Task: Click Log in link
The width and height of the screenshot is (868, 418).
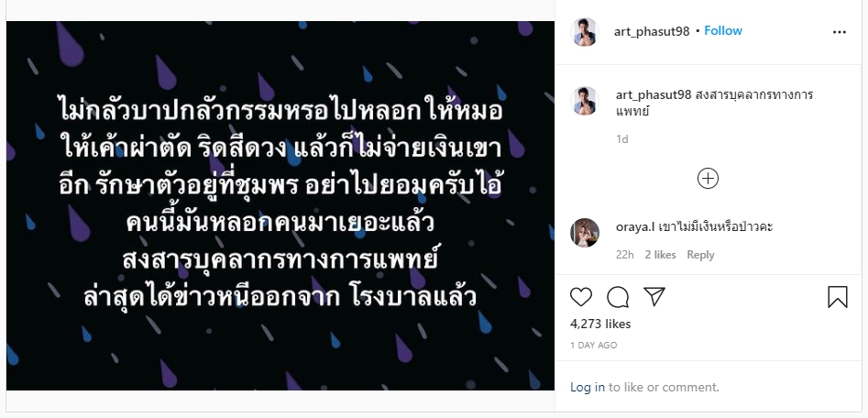Action: (x=588, y=388)
